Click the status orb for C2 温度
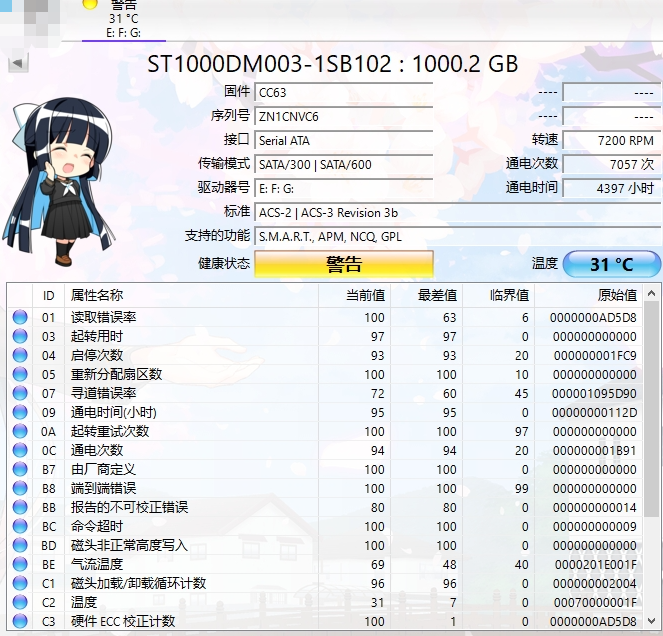The image size is (663, 636). tap(20, 602)
